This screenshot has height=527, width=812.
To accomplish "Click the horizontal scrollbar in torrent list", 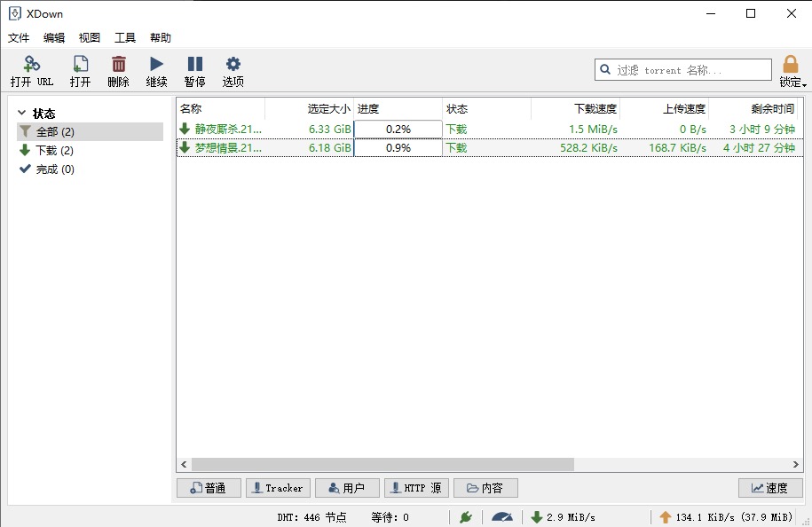I will 382,464.
